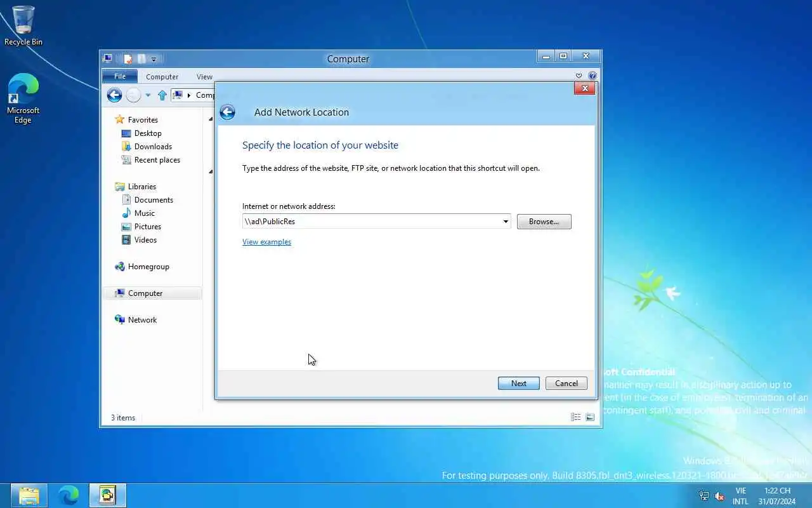Click the Explorer window Back arrow
Viewport: 812px width, 508px height.
(x=114, y=95)
